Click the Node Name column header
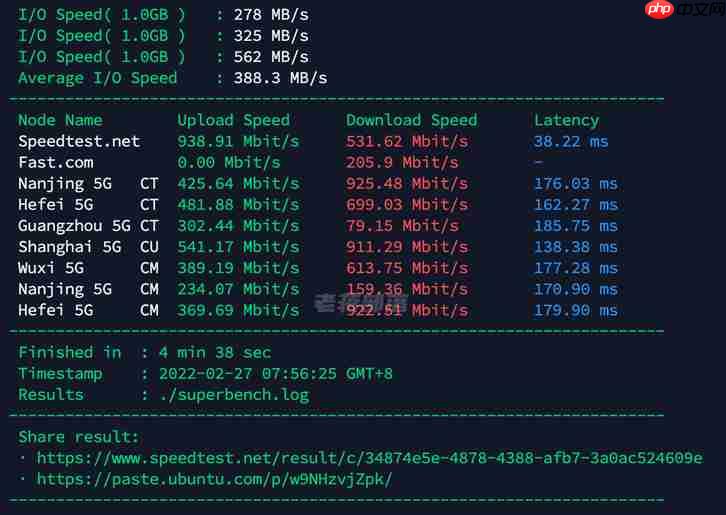 pos(60,120)
